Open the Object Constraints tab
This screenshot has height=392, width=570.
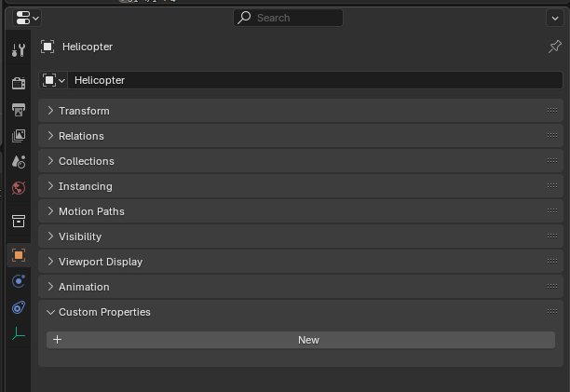19,307
